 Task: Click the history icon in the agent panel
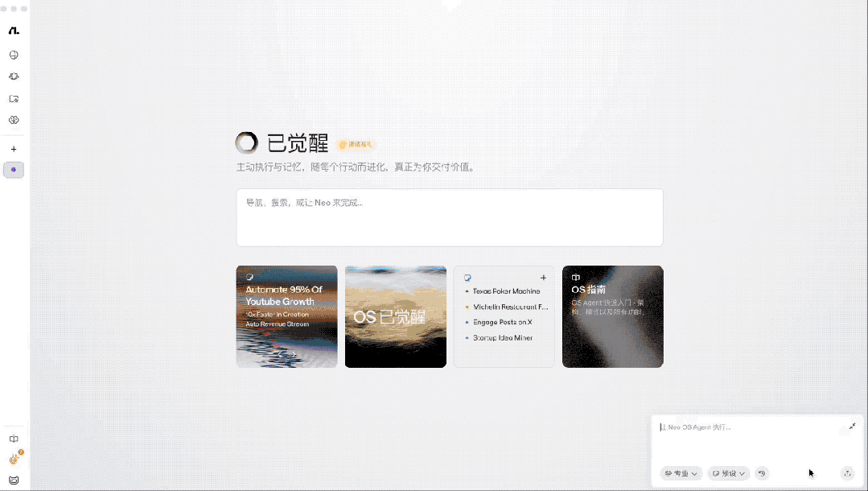click(x=762, y=473)
